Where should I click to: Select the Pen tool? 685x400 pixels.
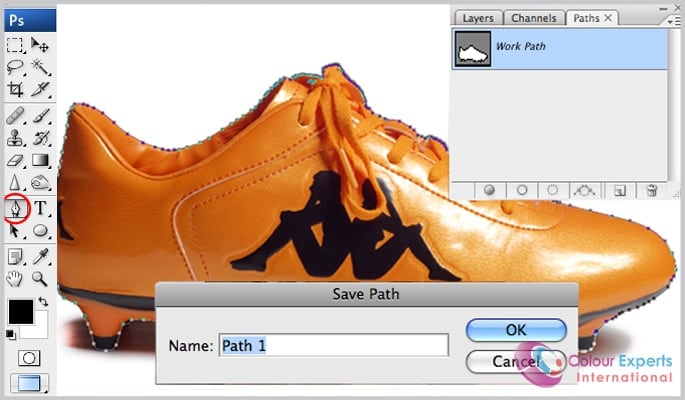(16, 208)
